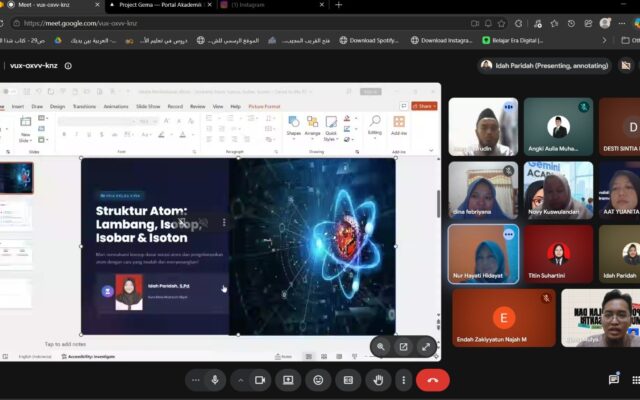Switch to Project Gema Portal Akademik browser tab
The height and width of the screenshot is (400, 640).
160,5
